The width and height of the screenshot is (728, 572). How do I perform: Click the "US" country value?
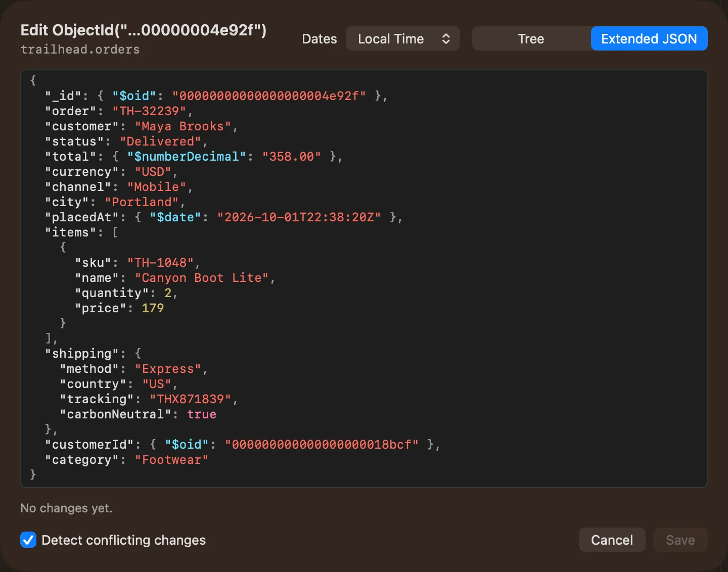pyautogui.click(x=157, y=384)
